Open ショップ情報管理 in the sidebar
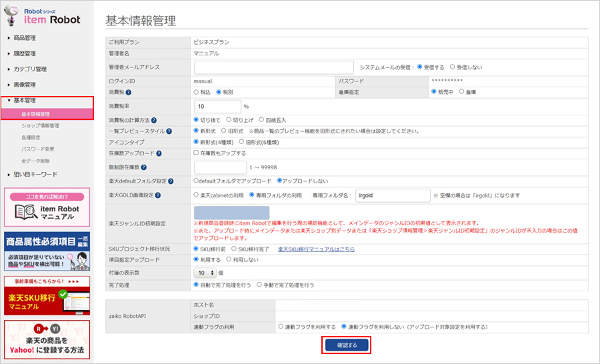This screenshot has width=600, height=364. [40, 126]
